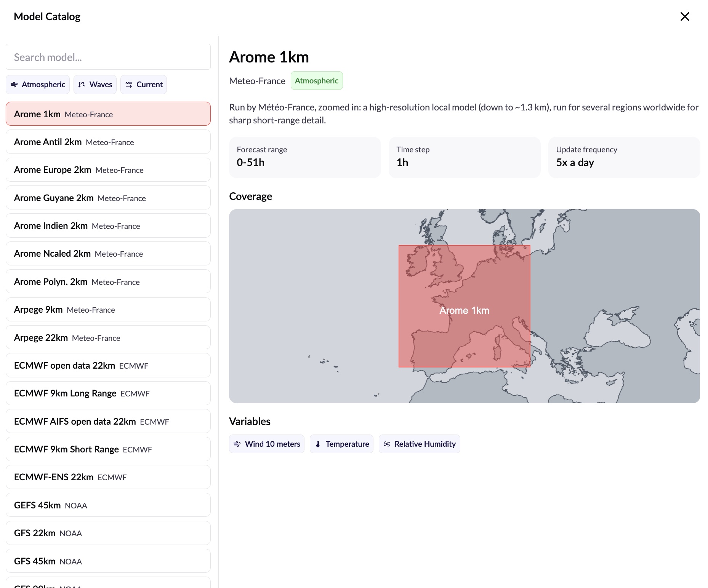Choose the GFS 22km model

click(x=108, y=533)
